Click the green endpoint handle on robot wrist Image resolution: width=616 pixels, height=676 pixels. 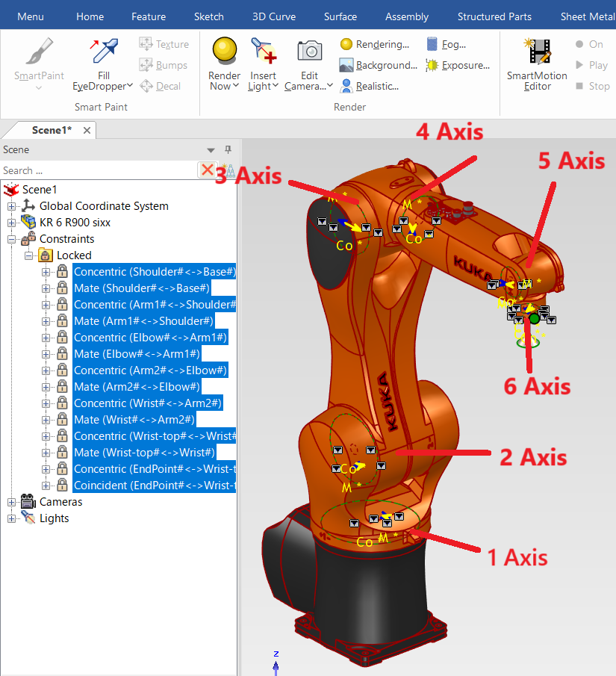(x=534, y=319)
